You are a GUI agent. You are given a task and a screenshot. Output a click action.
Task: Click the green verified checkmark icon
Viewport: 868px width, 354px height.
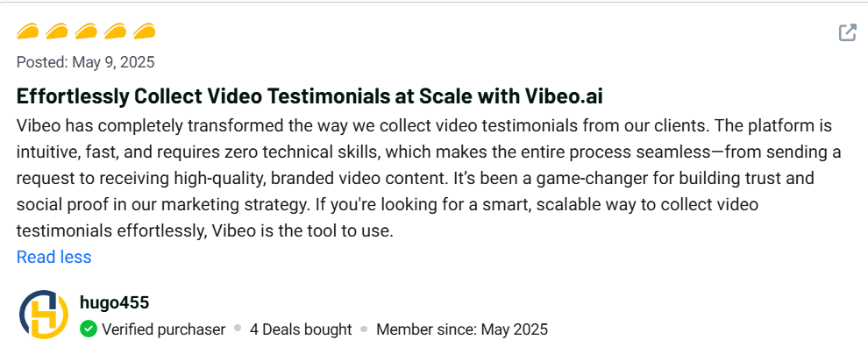pos(88,329)
